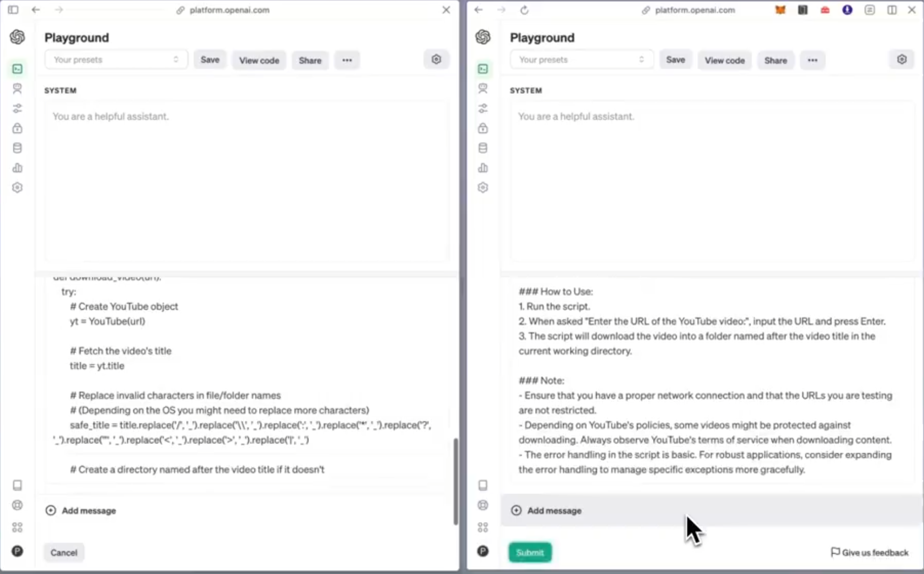Click Save button in right window

(x=676, y=60)
